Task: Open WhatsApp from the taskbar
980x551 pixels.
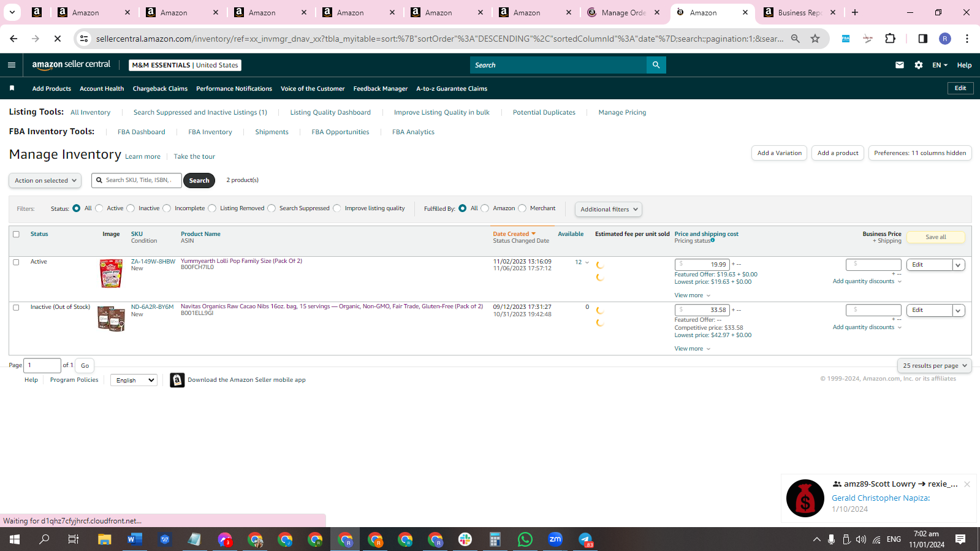Action: point(525,539)
